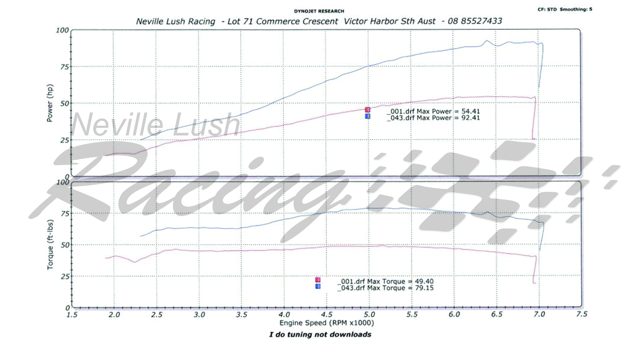Click the 'Neville Lush' watermark text
The image size is (644, 347).
tap(155, 125)
